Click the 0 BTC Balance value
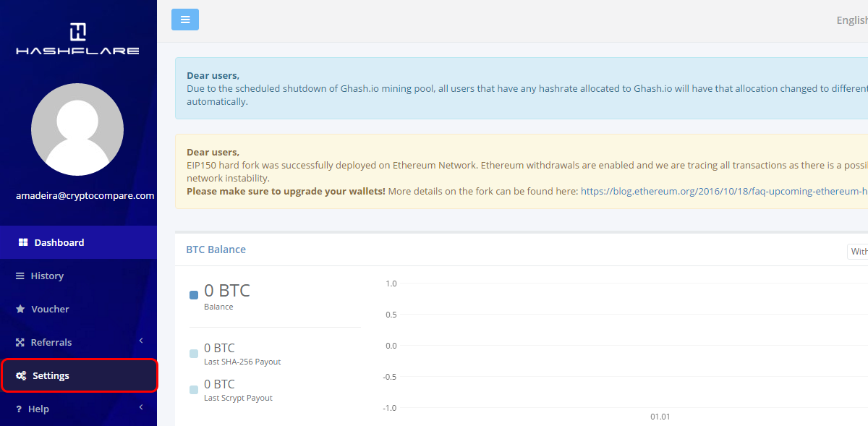 pos(227,291)
